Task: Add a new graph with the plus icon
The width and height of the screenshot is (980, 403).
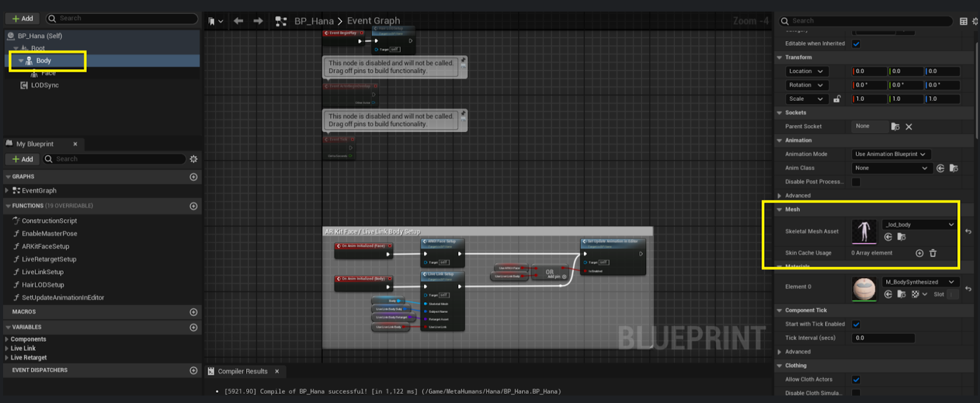Action: [x=194, y=177]
